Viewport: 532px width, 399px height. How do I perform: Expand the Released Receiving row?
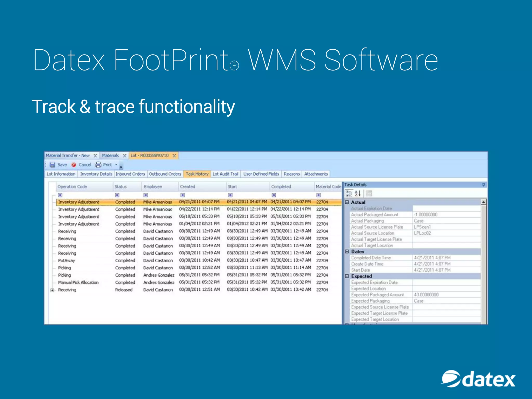click(52, 290)
